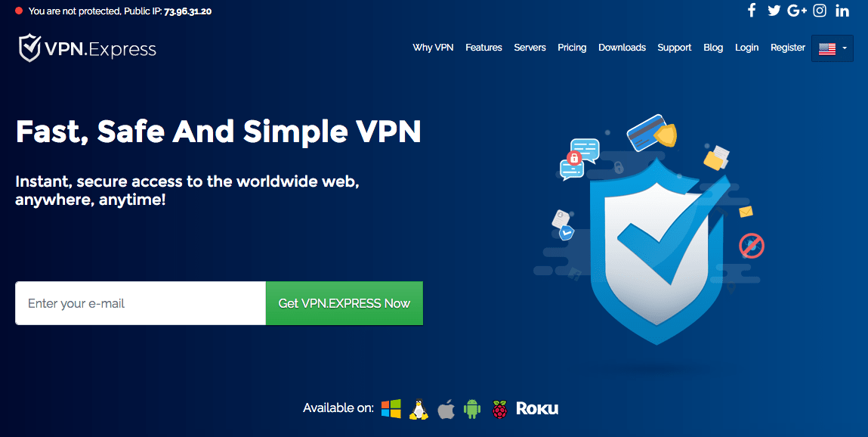This screenshot has width=868, height=437.
Task: Click the Login link
Action: coord(747,48)
